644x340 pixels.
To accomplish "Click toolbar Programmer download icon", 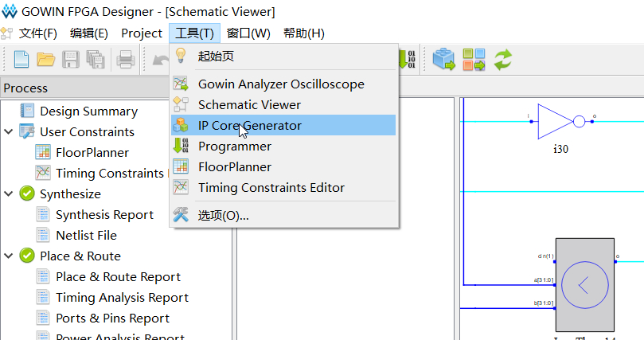I will point(407,60).
